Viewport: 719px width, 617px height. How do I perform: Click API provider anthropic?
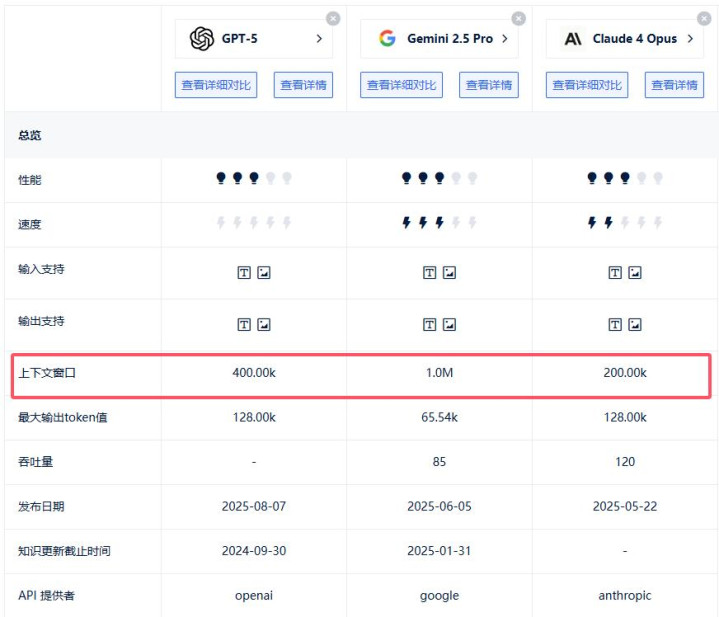(625, 595)
